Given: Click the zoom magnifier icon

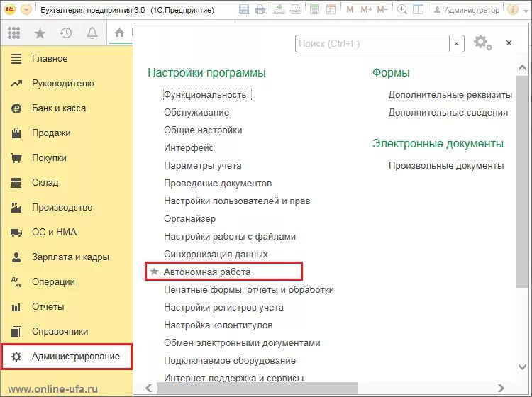Looking at the screenshot, I should (x=402, y=9).
